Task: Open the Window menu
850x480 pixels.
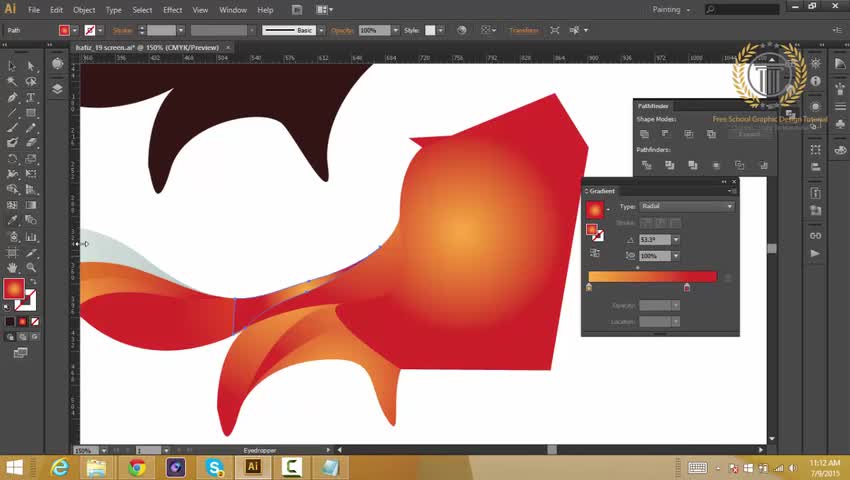Action: click(233, 10)
